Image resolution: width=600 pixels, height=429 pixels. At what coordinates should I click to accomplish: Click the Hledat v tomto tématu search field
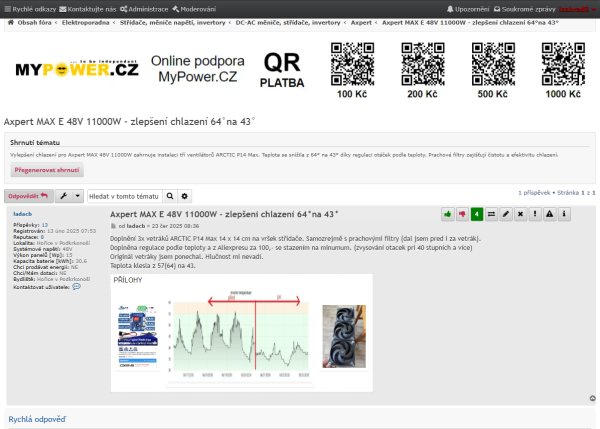[123, 195]
